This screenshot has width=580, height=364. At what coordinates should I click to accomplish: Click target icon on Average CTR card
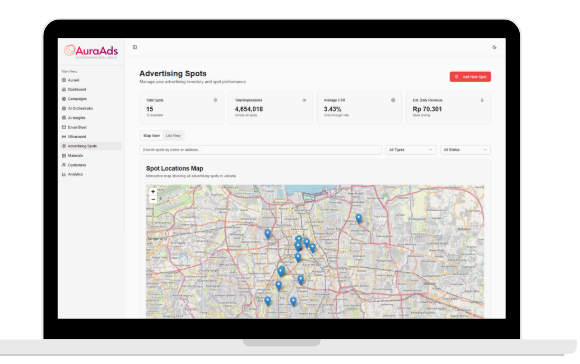tap(393, 100)
